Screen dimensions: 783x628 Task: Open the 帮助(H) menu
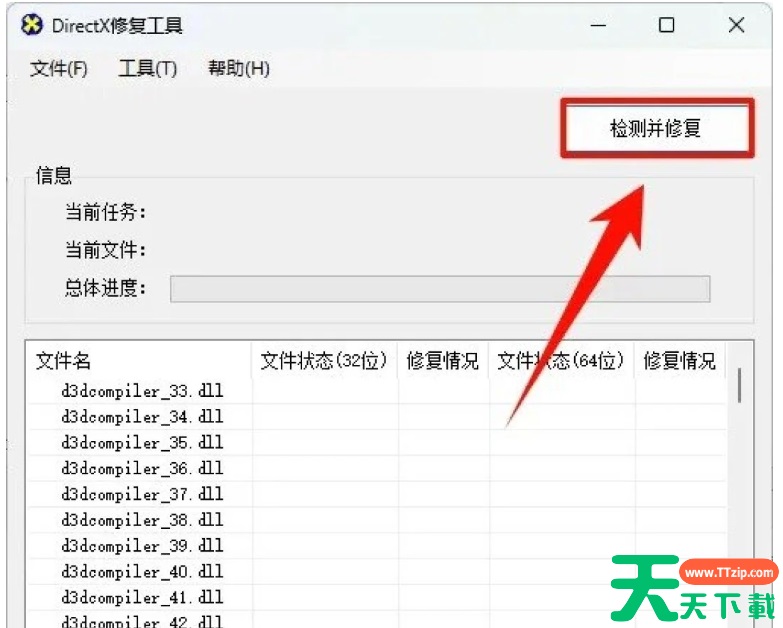[238, 69]
